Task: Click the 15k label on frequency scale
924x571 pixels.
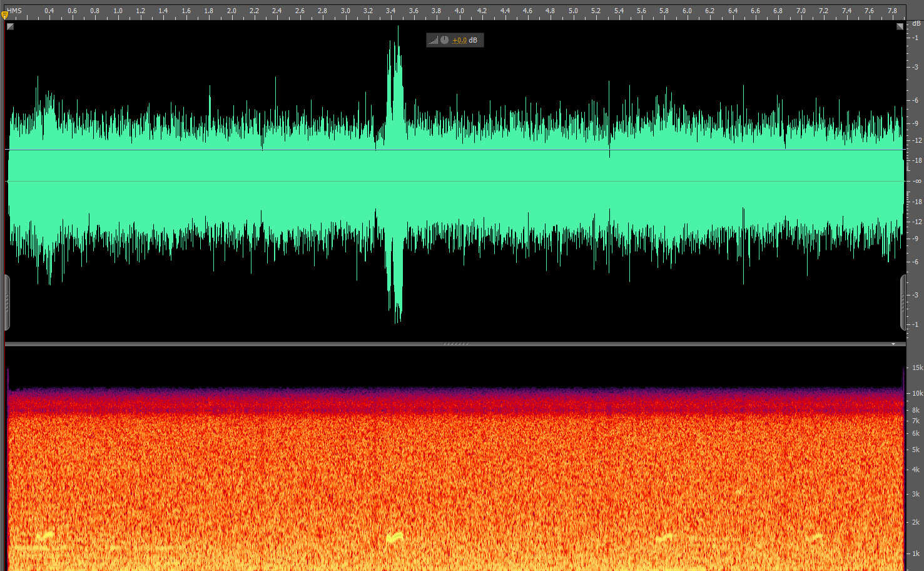Action: click(x=917, y=368)
